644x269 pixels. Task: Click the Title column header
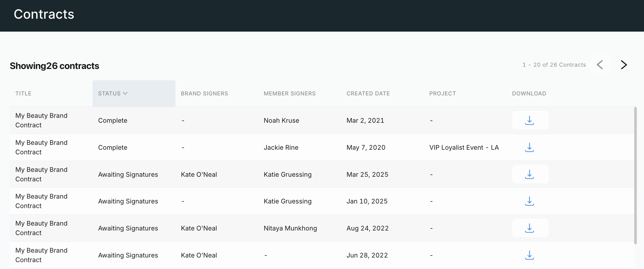click(23, 93)
